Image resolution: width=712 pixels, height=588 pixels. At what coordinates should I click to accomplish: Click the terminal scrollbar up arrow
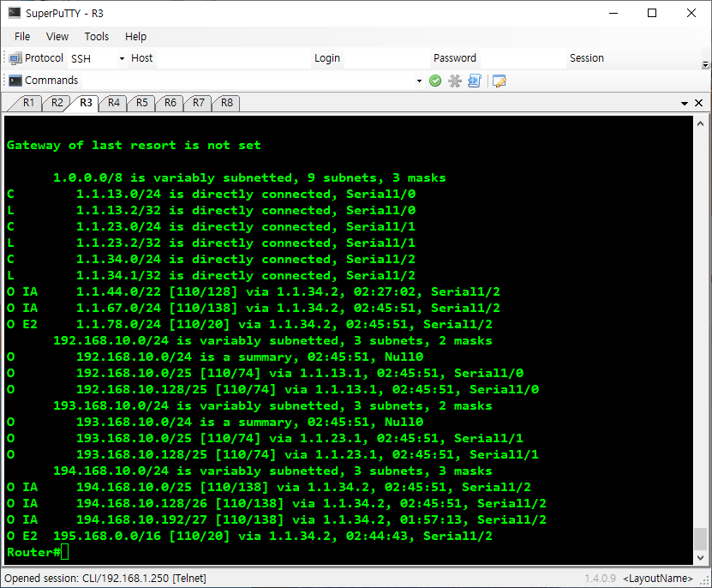pyautogui.click(x=700, y=123)
